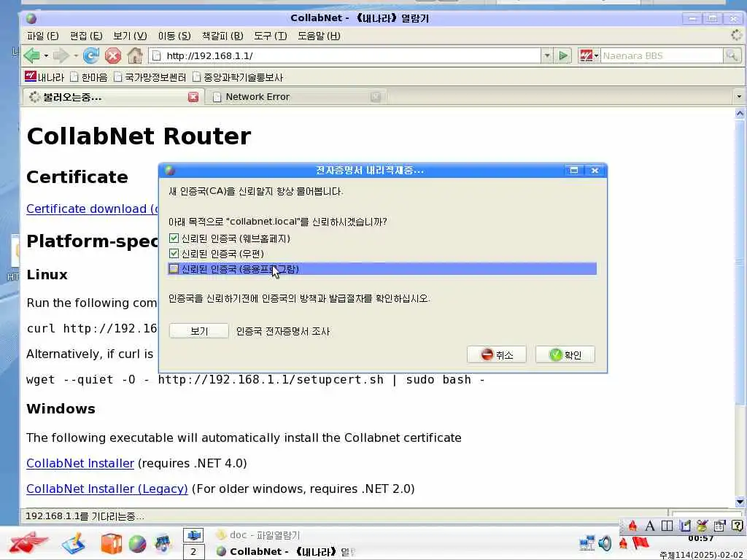Open the search engine selector dropdown arrow
Image resolution: width=747 pixels, height=560 pixels.
[x=596, y=55]
